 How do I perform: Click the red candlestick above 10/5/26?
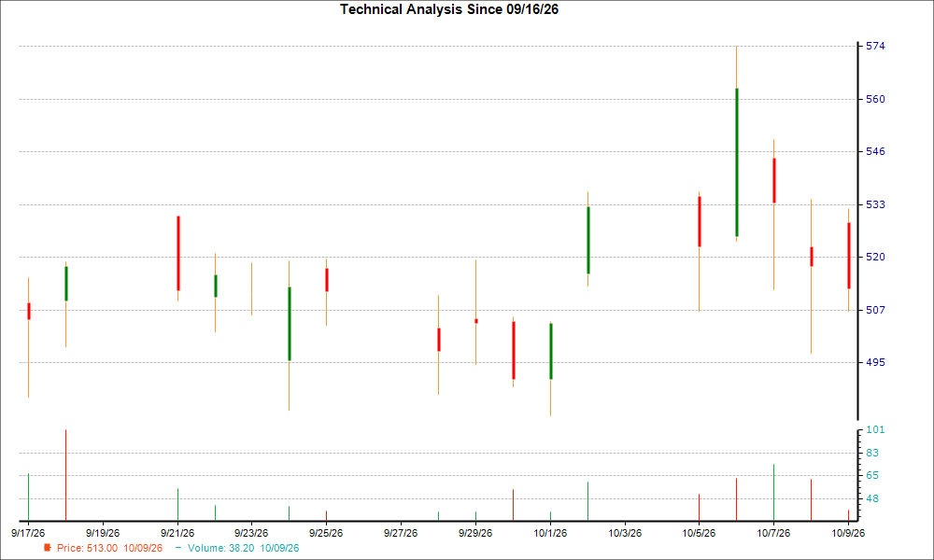click(700, 221)
